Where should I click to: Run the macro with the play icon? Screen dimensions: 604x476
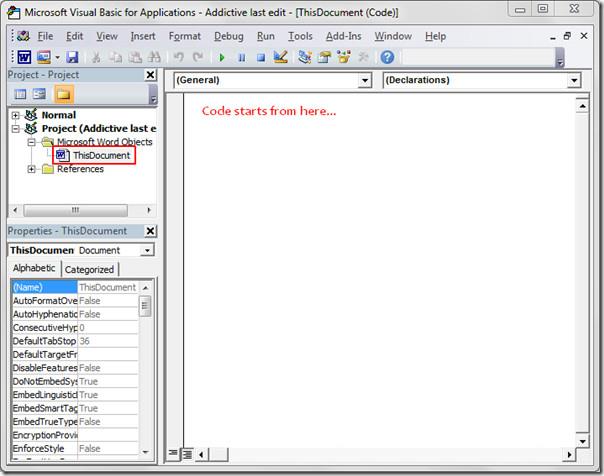click(x=222, y=58)
